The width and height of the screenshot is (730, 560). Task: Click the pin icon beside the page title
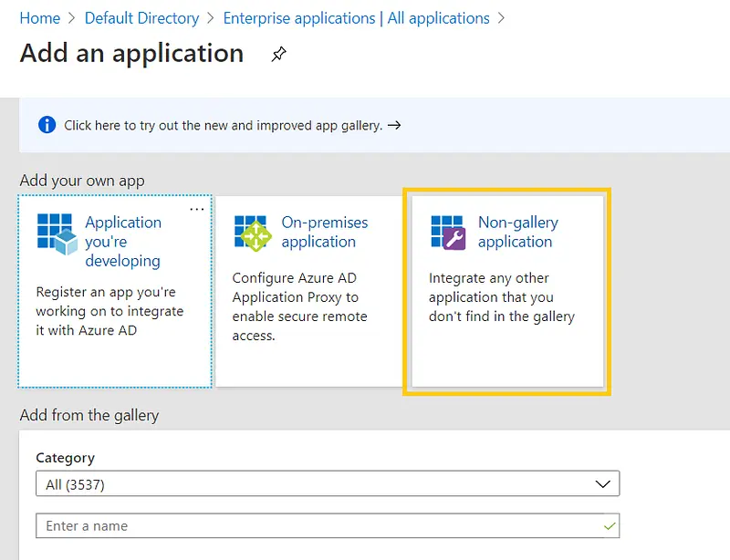278,55
